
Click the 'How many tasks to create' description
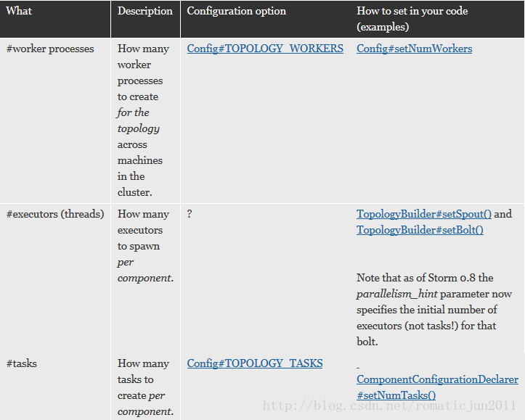click(x=145, y=387)
